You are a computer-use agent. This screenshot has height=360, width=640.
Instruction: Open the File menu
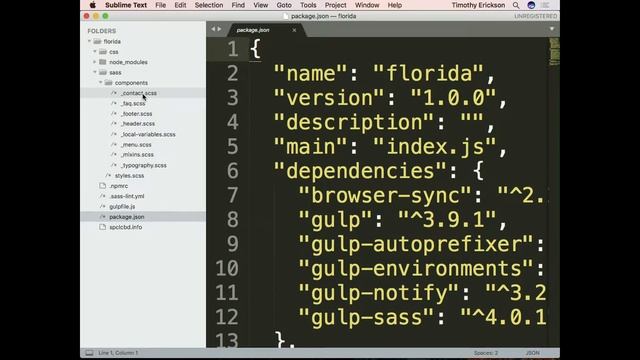point(160,5)
